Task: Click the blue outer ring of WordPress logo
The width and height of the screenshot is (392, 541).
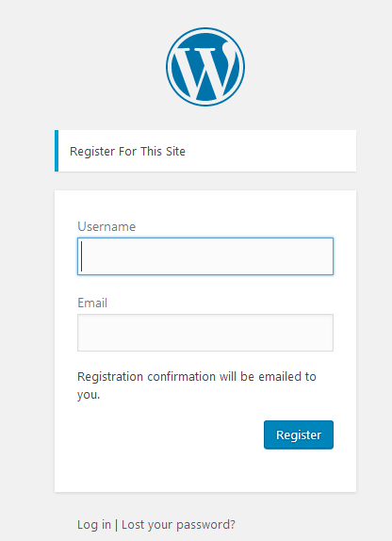Action: [x=205, y=29]
